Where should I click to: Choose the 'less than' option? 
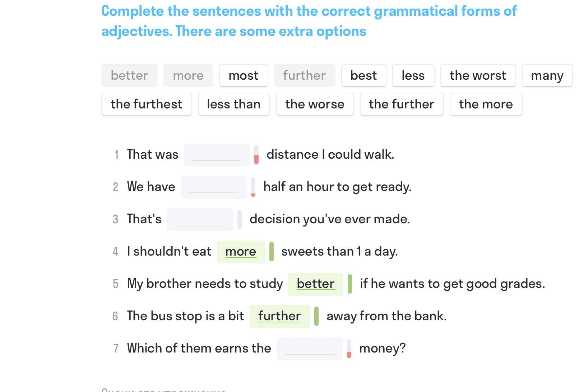pyautogui.click(x=234, y=104)
